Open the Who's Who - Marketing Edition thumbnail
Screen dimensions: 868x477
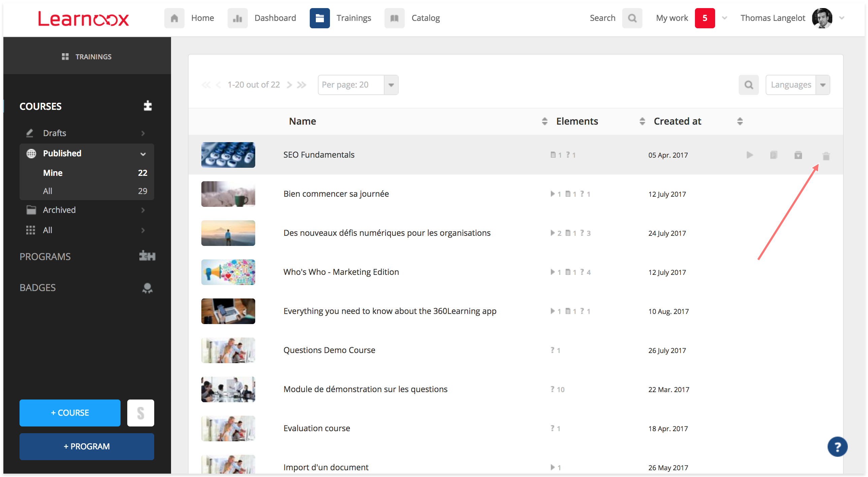coord(228,272)
